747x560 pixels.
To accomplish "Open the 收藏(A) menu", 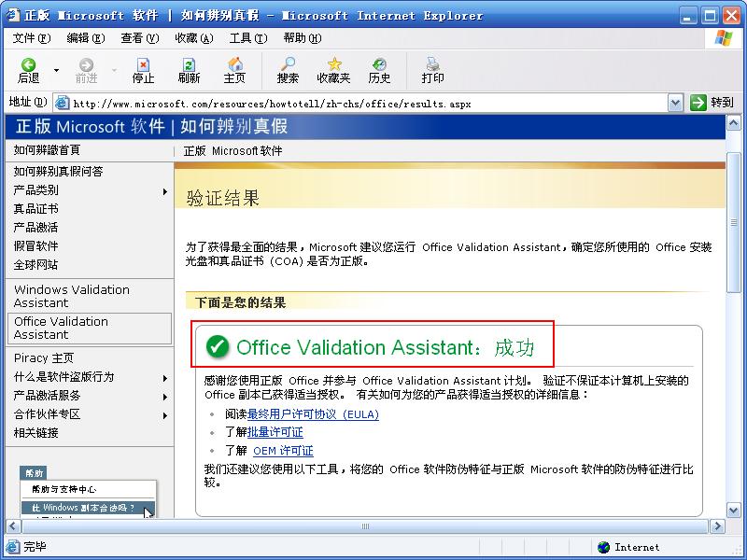I will (194, 38).
